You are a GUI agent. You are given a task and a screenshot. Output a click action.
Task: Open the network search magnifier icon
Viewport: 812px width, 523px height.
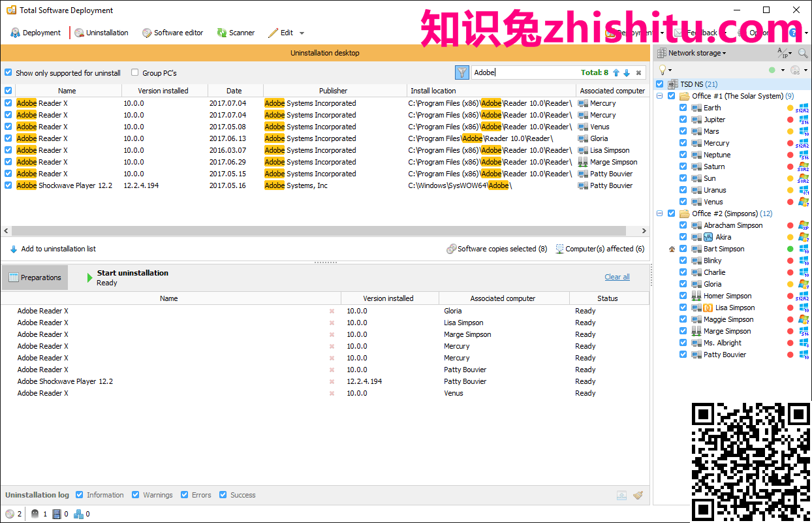pyautogui.click(x=803, y=53)
